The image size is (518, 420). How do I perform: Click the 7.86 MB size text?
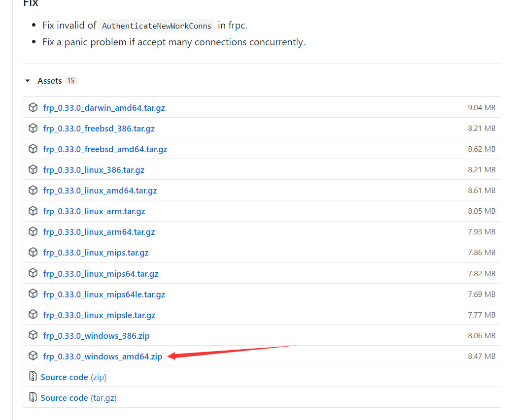pyautogui.click(x=482, y=253)
